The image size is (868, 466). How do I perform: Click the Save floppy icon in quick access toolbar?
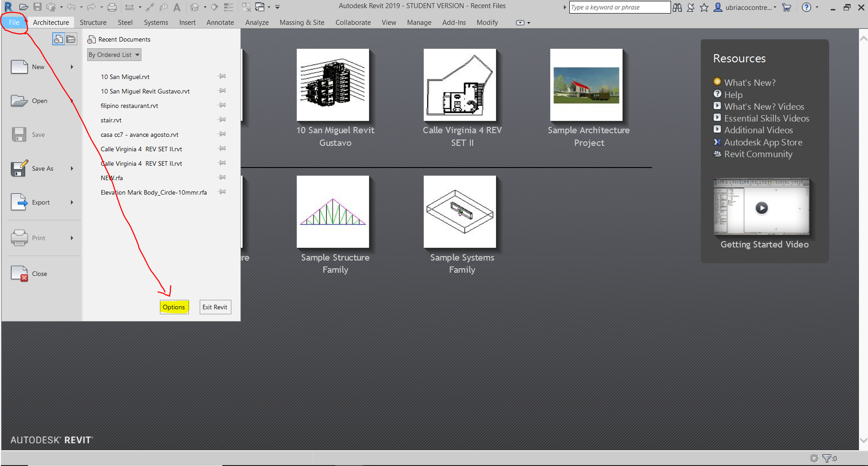pyautogui.click(x=38, y=7)
